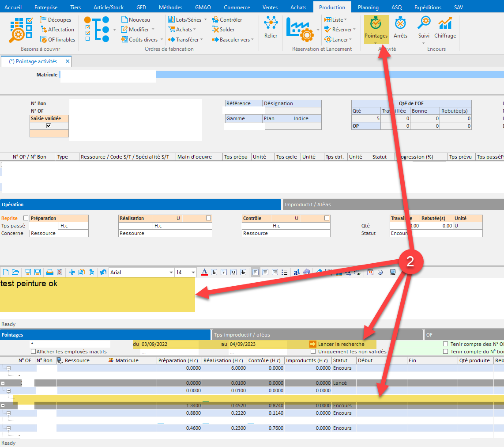Screen dimensions: 504x447
Task: Enable Uniquement les non validés
Action: pyautogui.click(x=313, y=352)
